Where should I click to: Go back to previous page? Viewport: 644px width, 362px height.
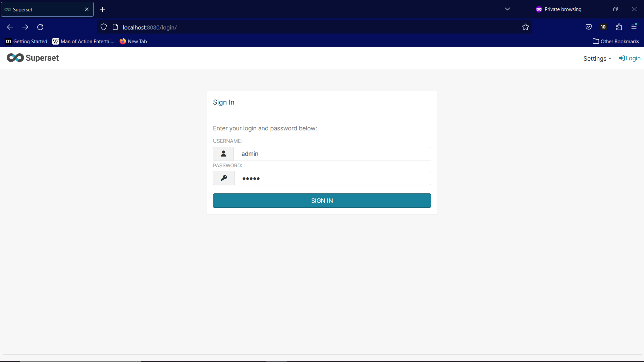point(10,27)
